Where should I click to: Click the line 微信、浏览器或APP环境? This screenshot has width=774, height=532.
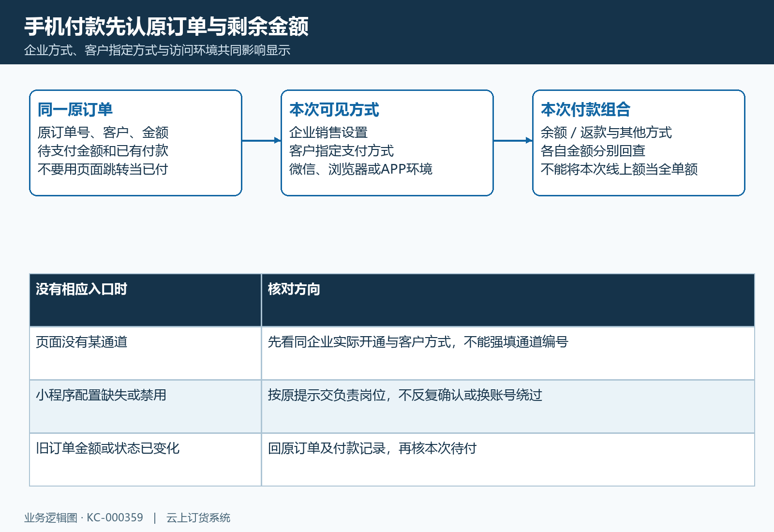tap(361, 169)
